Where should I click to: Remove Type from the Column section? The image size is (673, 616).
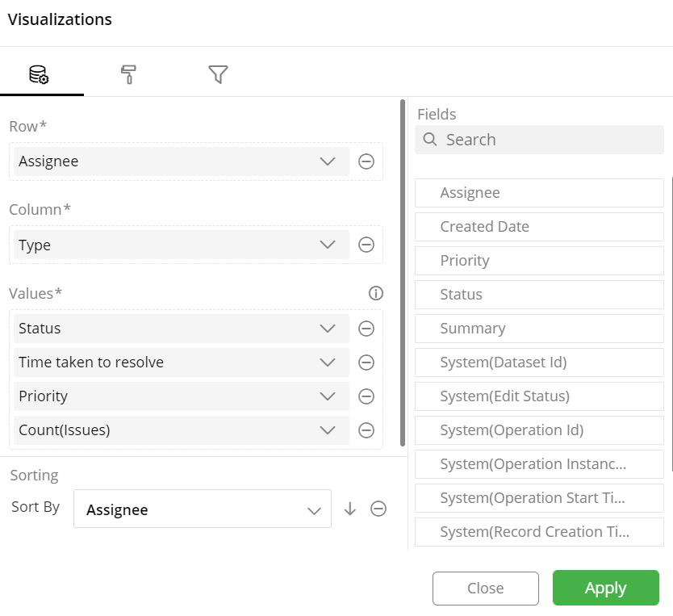point(366,245)
